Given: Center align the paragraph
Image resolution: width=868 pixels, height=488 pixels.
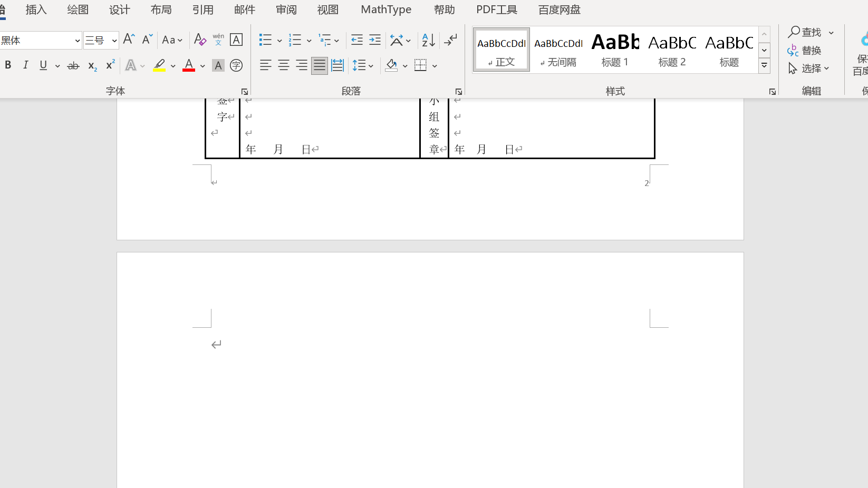Looking at the screenshot, I should tap(283, 65).
